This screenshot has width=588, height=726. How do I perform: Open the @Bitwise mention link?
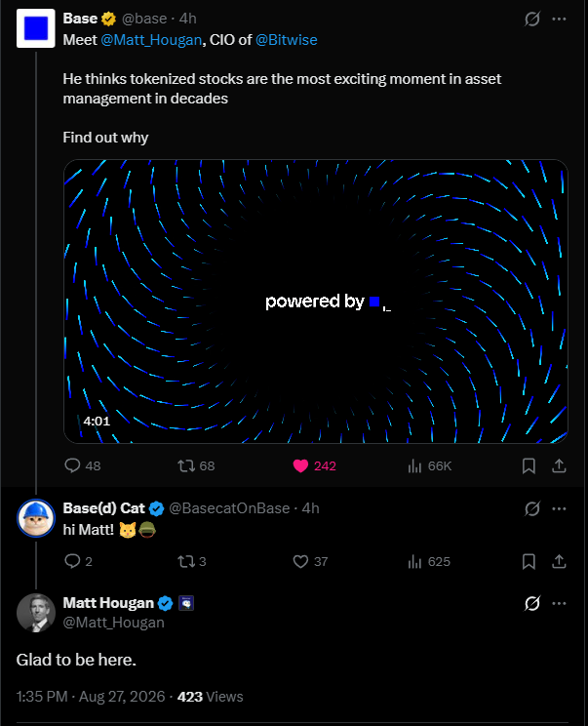click(287, 40)
